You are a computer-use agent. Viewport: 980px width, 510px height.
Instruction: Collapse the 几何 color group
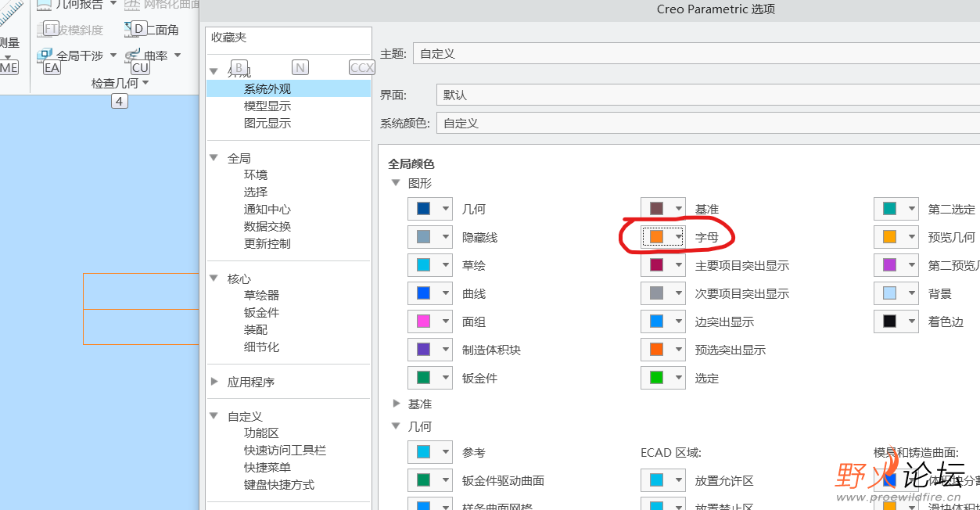coord(396,426)
